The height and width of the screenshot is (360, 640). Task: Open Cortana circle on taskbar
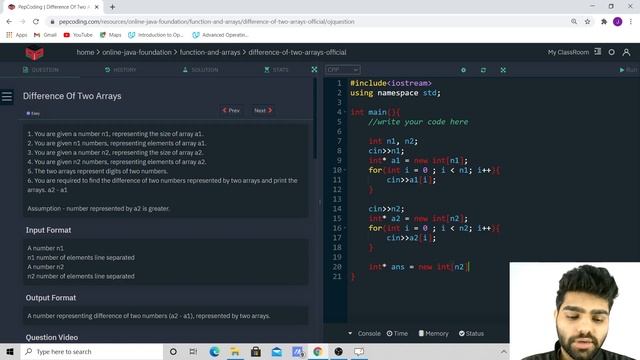173,351
